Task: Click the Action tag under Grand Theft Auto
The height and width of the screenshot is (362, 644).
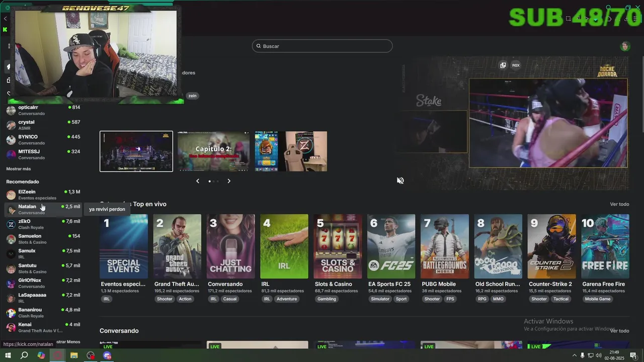Action: [x=185, y=299]
